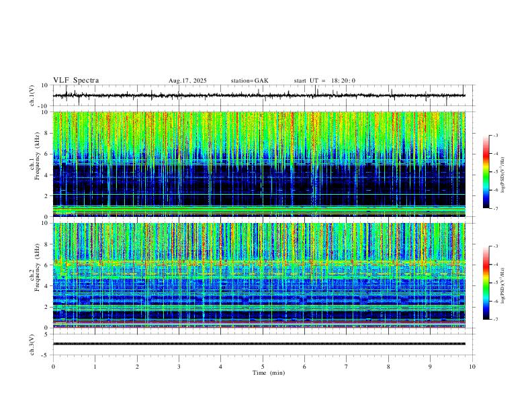Click the ch.2 spectrogram panel
Screen dimensions: 532x411
tap(259, 275)
